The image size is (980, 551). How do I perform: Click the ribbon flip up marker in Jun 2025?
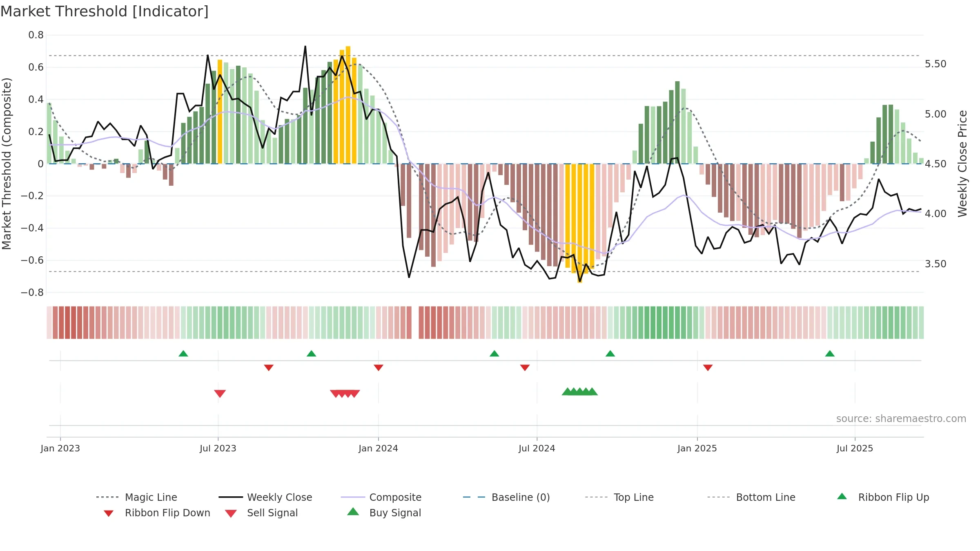pyautogui.click(x=830, y=353)
